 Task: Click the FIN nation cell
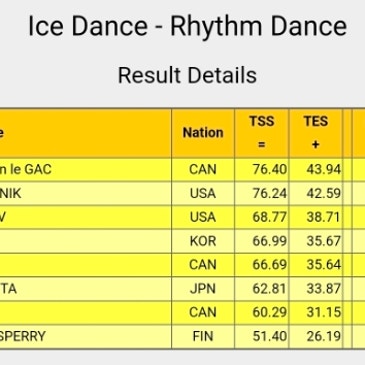click(x=203, y=336)
